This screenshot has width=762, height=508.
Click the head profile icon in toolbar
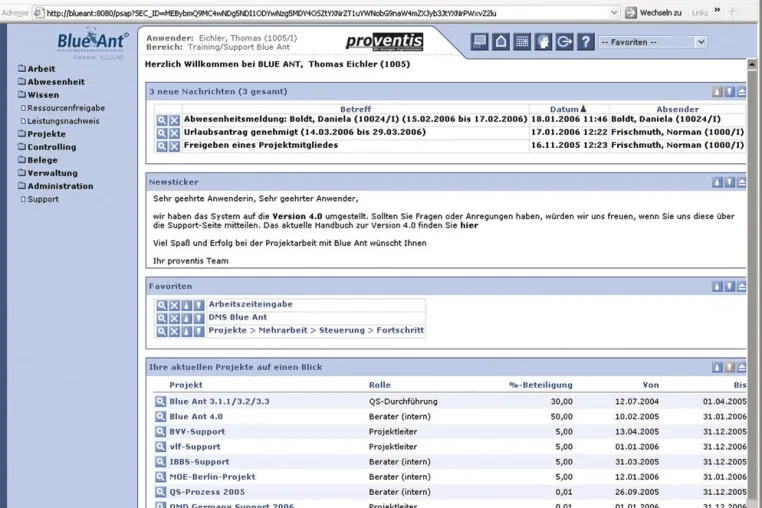click(x=543, y=42)
